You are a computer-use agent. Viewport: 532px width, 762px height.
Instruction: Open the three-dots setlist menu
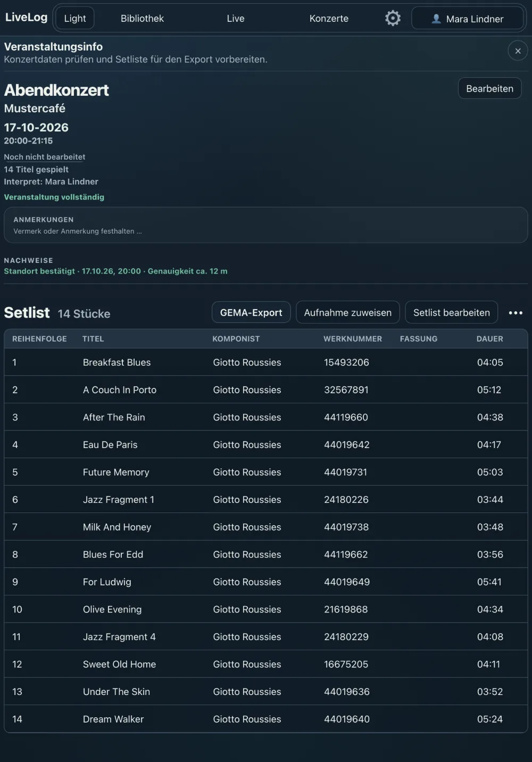[516, 313]
